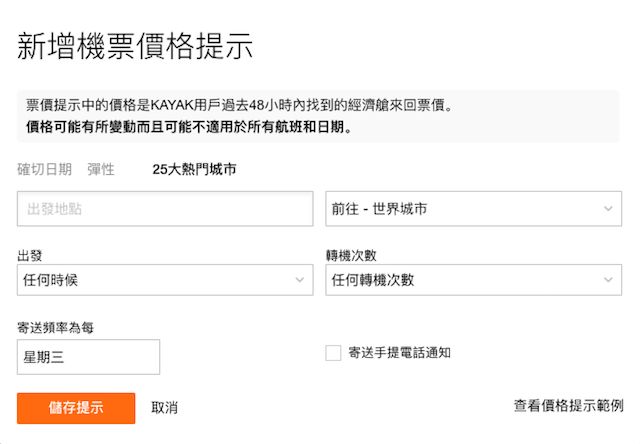This screenshot has height=444, width=640.
Task: Click the chevron arrow in 任何時候 field
Action: click(300, 280)
